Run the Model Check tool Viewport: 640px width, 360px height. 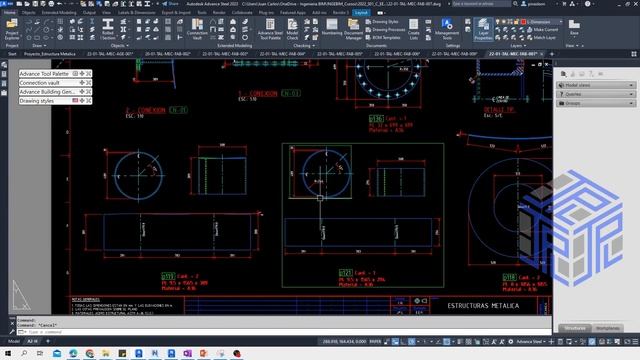click(x=292, y=29)
